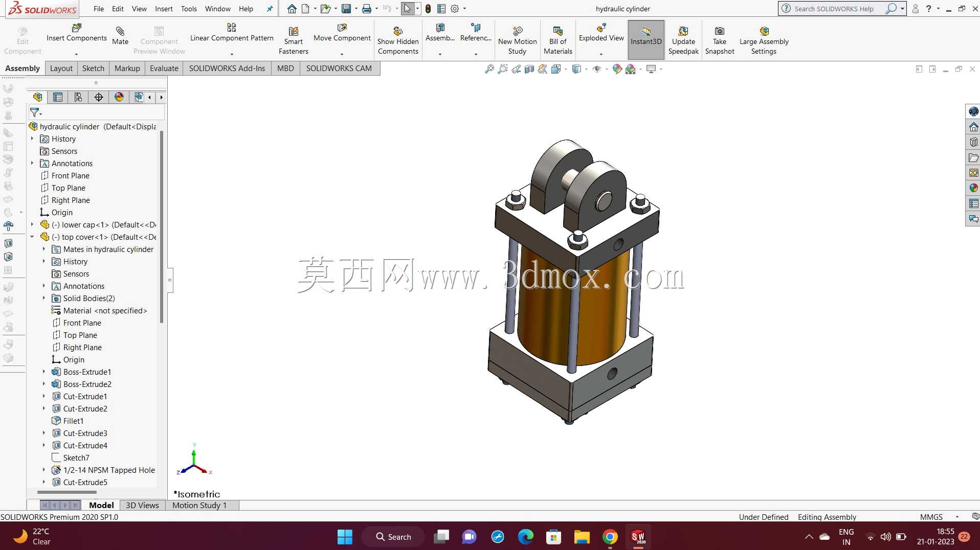Switch to the Evaluate tab
Viewport: 980px width, 550px height.
pos(164,68)
